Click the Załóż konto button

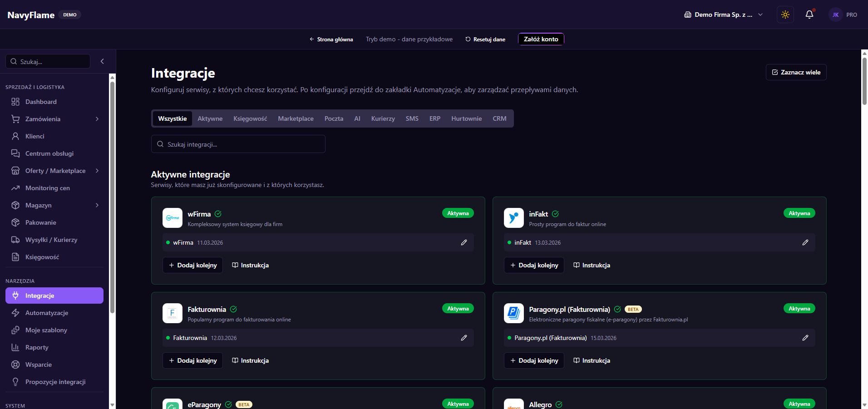tap(541, 39)
